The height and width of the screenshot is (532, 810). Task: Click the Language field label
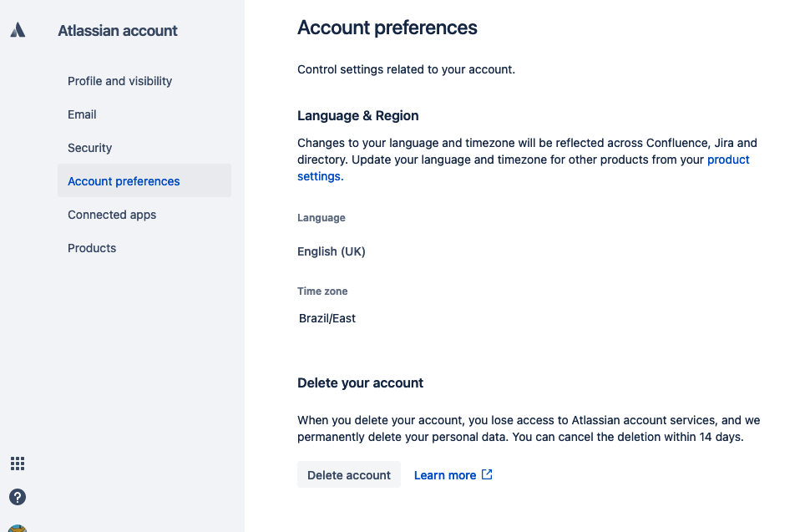[x=321, y=218]
